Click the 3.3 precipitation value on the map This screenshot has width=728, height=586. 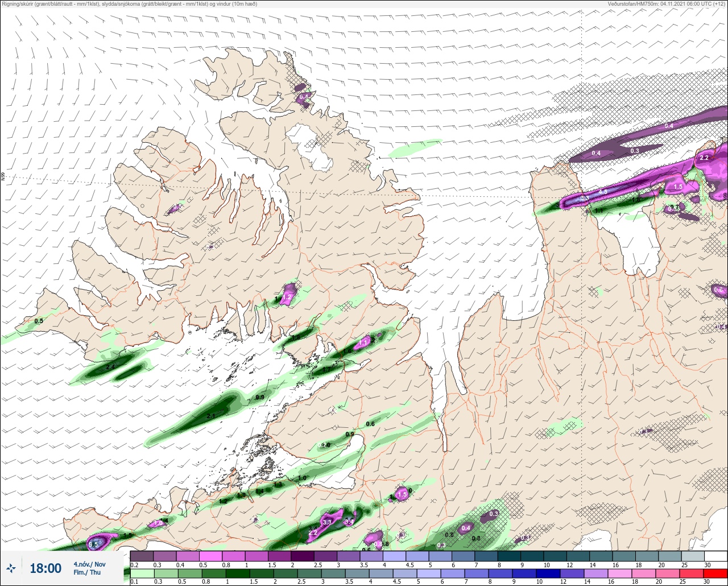327,522
